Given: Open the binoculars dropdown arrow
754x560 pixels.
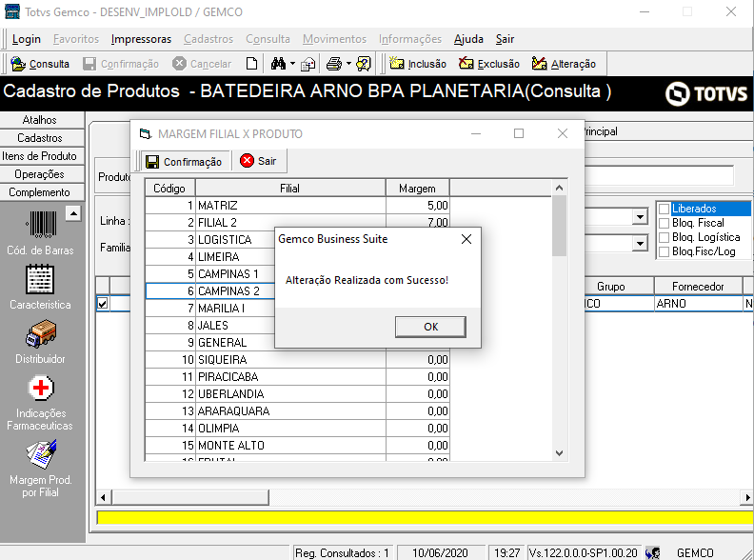Looking at the screenshot, I should coord(292,64).
